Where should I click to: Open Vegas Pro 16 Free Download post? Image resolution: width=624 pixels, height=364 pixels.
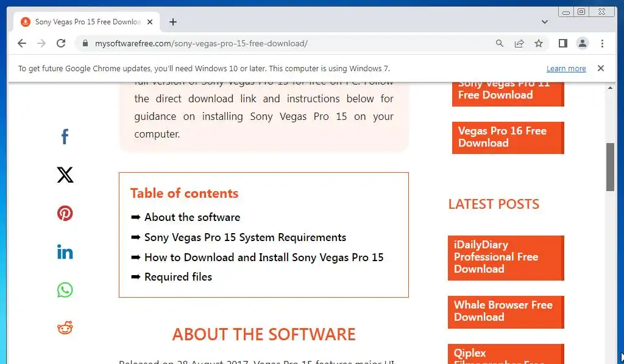pyautogui.click(x=508, y=138)
